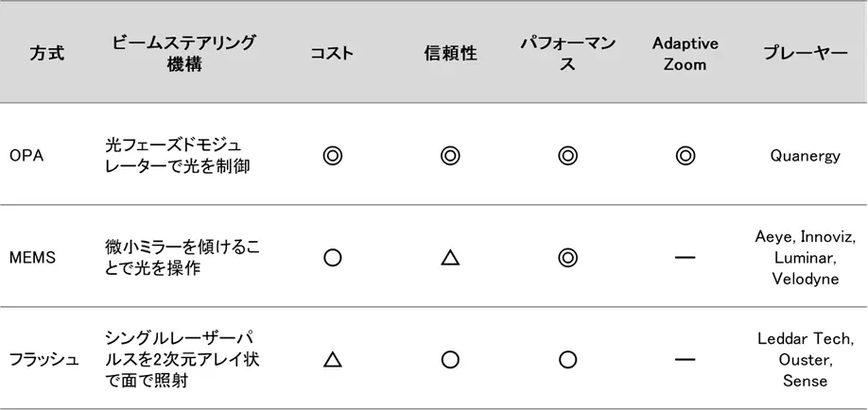The width and height of the screenshot is (868, 410).
Task: Click the 方式 column header
Action: (x=46, y=54)
